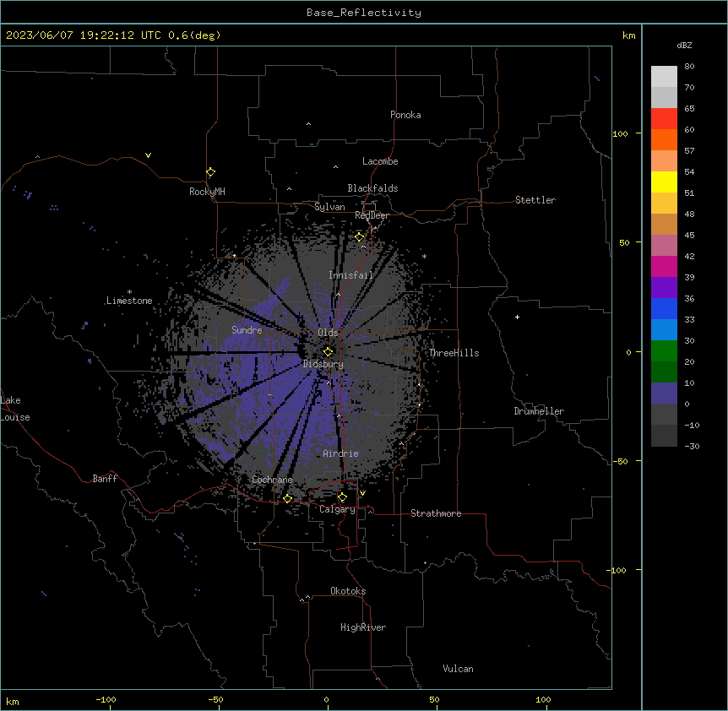Screen dimensions: 728x711
Task: Click the blue 36-33 dBZ legend swatch
Action: tap(664, 308)
